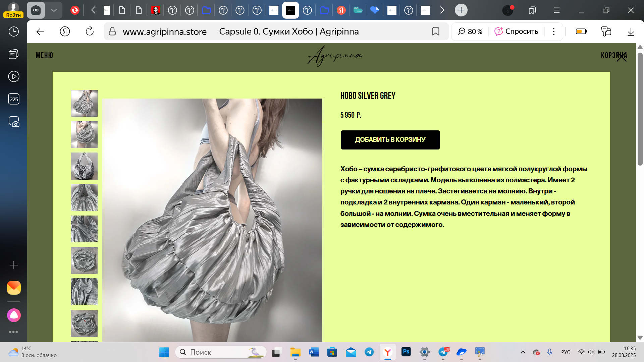Open tray volume speaker icon

[591, 352]
